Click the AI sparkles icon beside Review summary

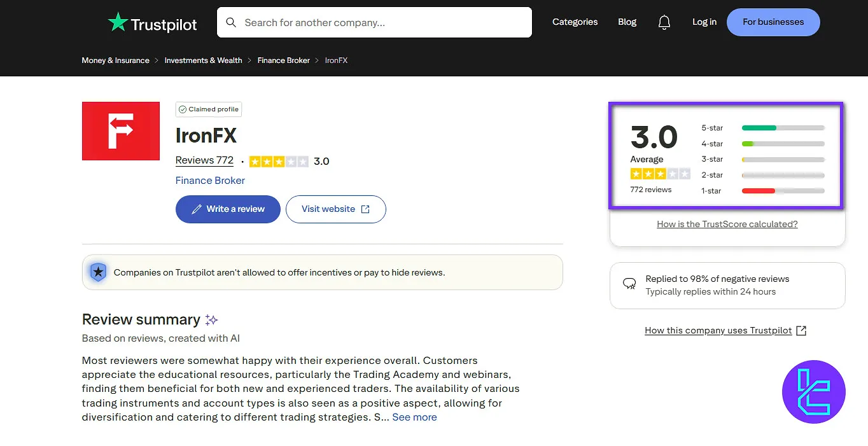click(x=211, y=319)
